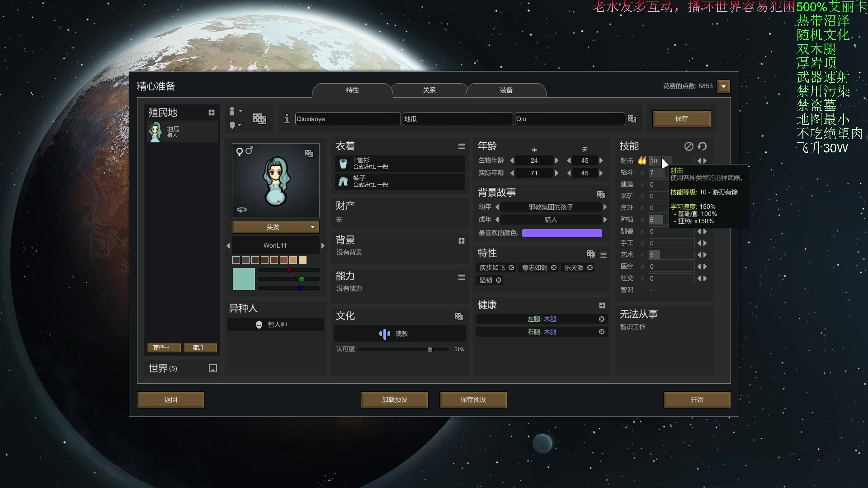
Task: Open the 头发 appearance dropdown
Action: 276,227
